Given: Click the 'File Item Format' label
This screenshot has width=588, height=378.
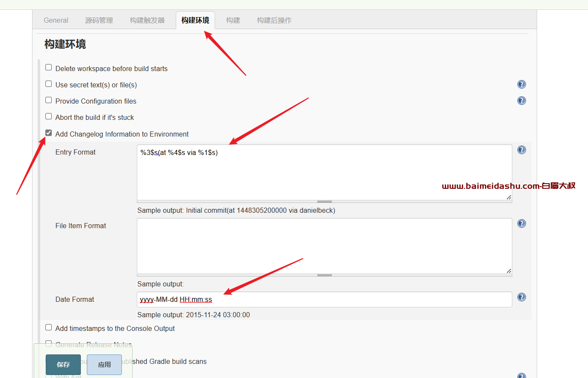Looking at the screenshot, I should coord(81,226).
